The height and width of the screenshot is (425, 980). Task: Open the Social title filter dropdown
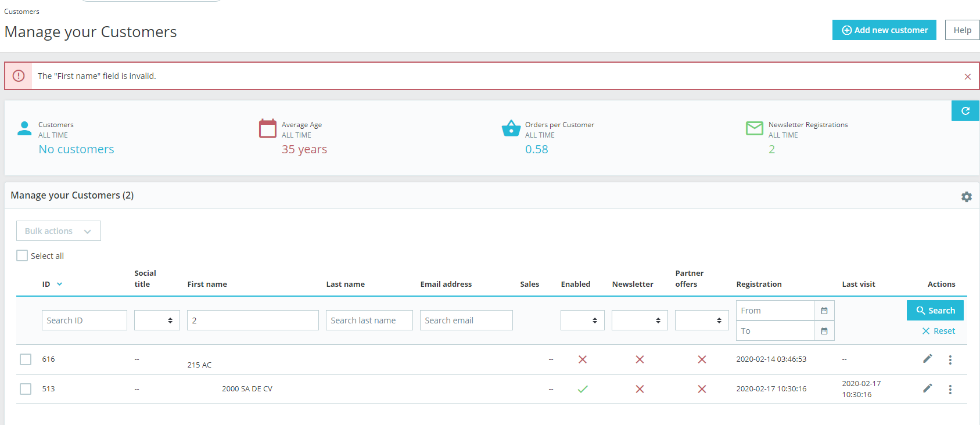(x=157, y=320)
